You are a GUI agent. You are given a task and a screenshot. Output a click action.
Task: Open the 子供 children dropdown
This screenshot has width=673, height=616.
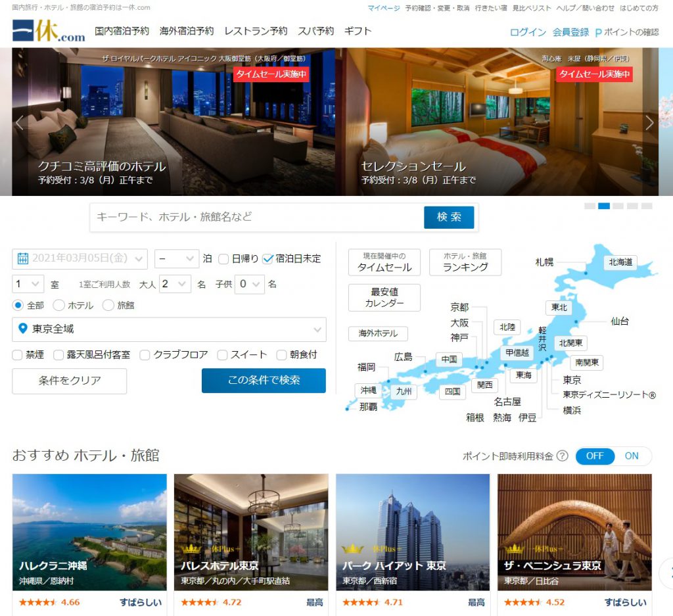[x=249, y=284]
